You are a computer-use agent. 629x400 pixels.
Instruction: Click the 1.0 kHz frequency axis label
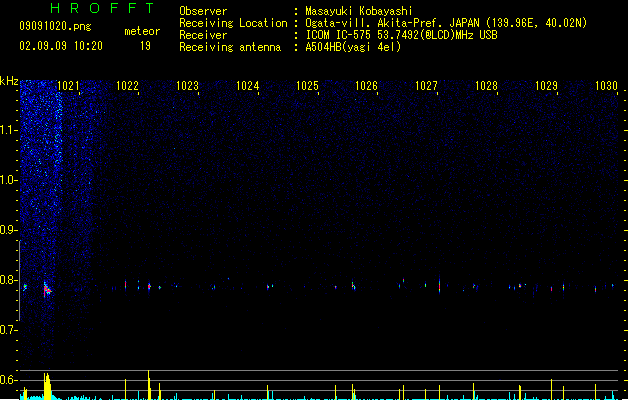[8, 180]
